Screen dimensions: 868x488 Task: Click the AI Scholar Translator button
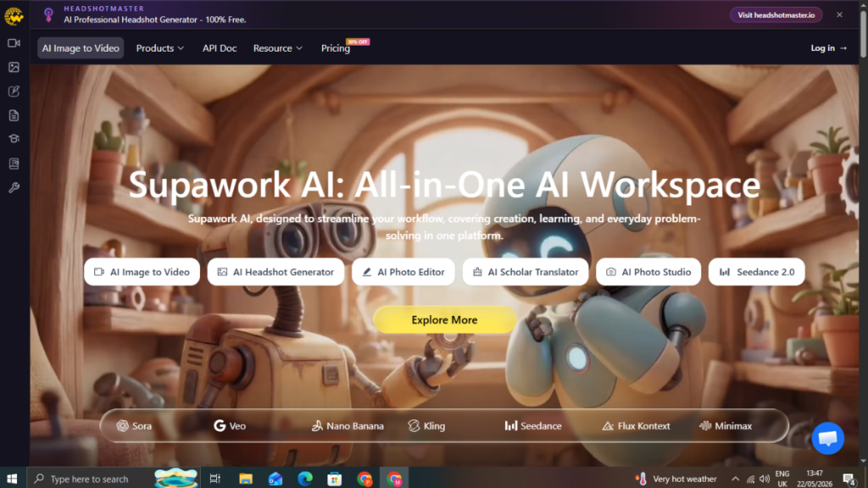click(x=526, y=272)
